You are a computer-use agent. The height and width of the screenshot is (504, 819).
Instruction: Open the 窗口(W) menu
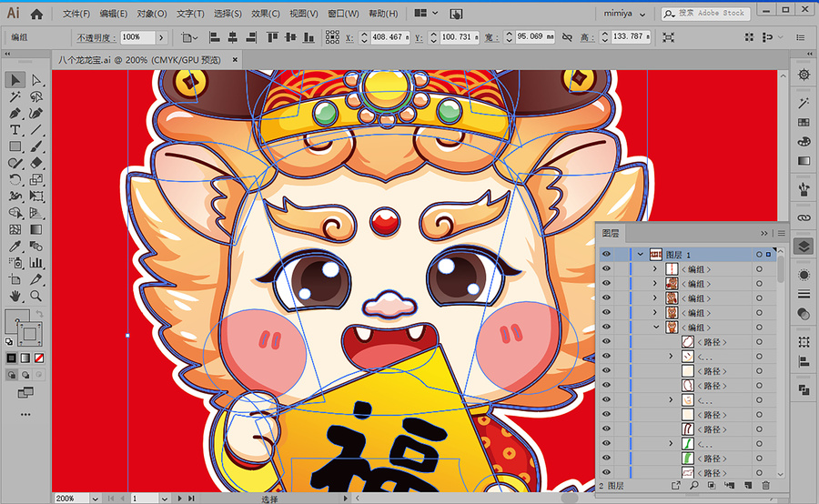point(343,14)
